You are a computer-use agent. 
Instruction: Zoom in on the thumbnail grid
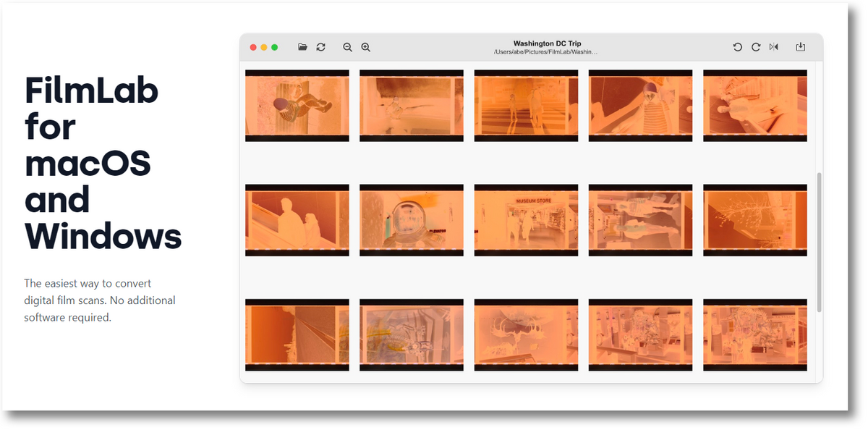(366, 46)
